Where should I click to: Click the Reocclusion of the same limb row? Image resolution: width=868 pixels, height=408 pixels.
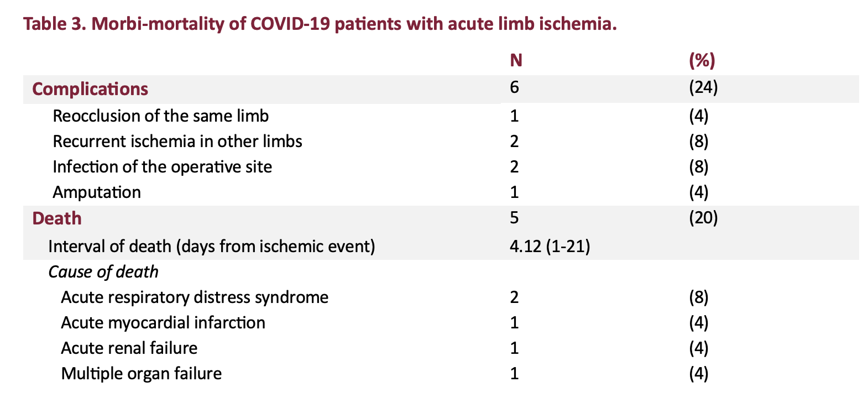pyautogui.click(x=160, y=116)
